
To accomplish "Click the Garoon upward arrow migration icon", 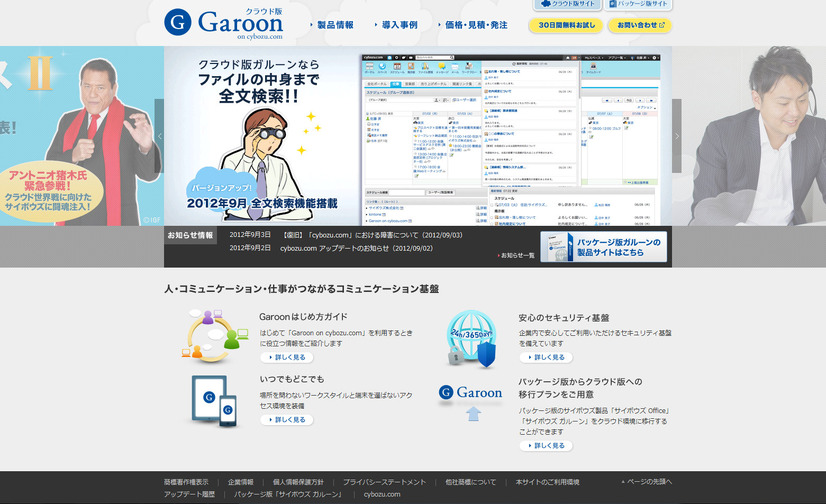I will pyautogui.click(x=471, y=403).
